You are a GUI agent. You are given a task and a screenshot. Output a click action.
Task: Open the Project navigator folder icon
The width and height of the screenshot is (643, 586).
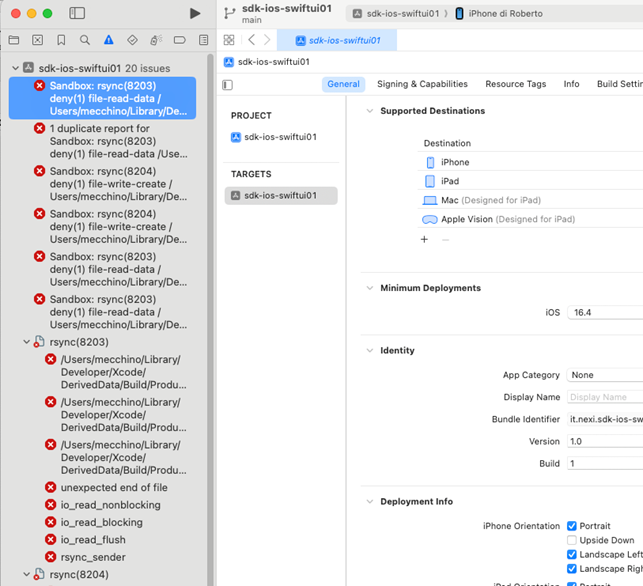click(x=14, y=40)
